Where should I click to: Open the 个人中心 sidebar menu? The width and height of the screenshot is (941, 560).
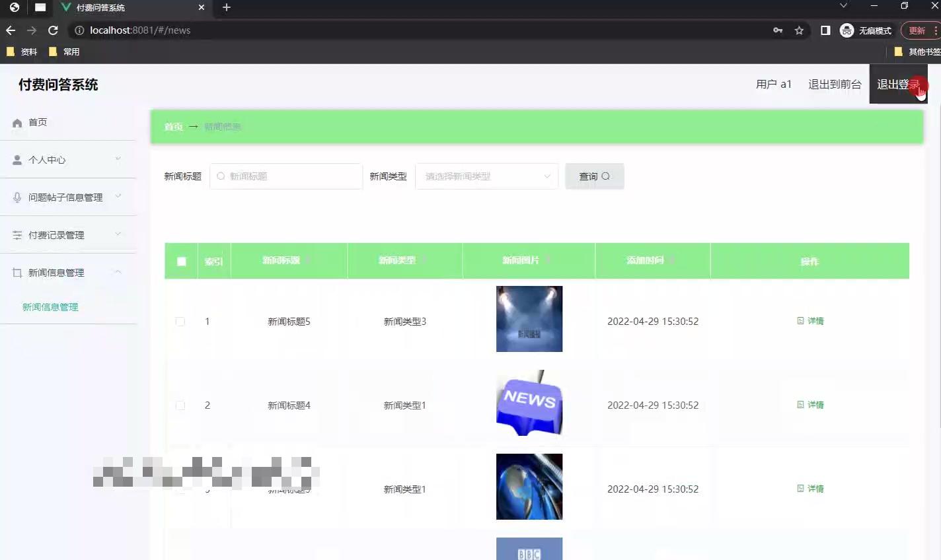pyautogui.click(x=69, y=160)
